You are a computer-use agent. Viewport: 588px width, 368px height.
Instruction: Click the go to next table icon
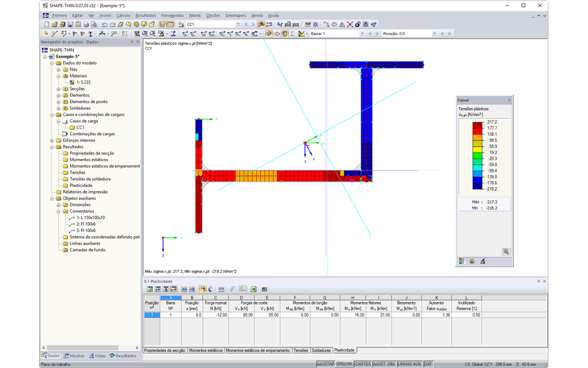pyautogui.click(x=192, y=289)
